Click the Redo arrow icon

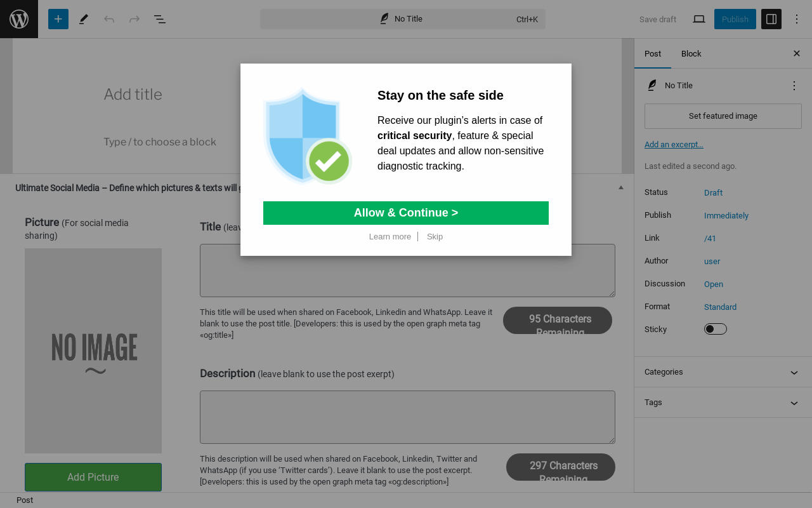point(134,19)
